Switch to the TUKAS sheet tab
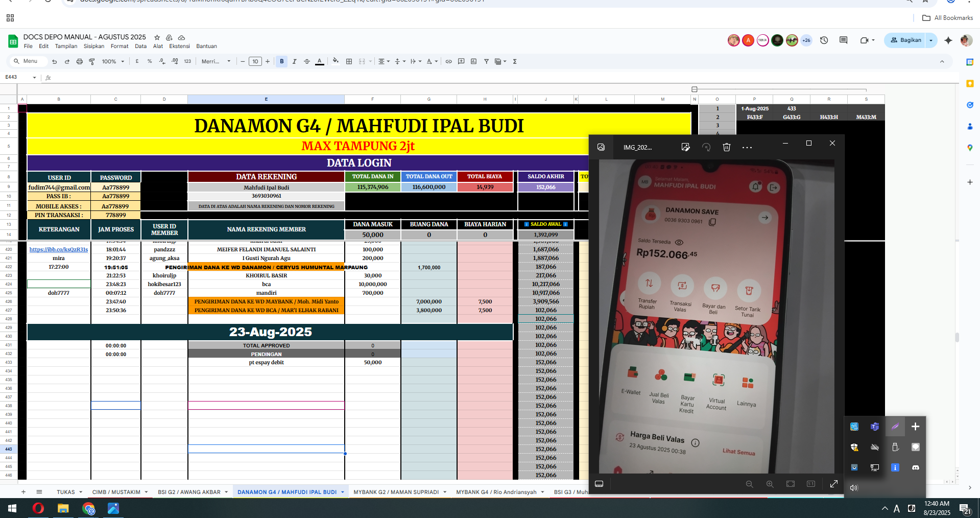The image size is (980, 518). coord(66,492)
